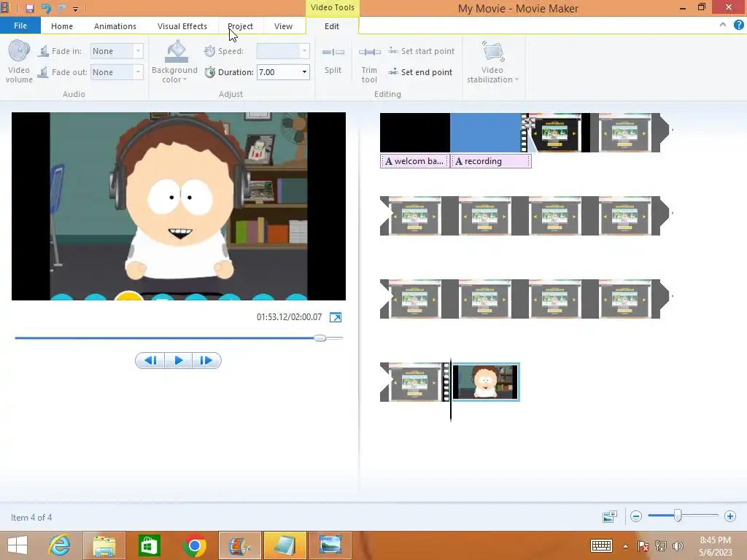Open Windows Store from taskbar
Viewport: 747px width, 560px height.
149,545
